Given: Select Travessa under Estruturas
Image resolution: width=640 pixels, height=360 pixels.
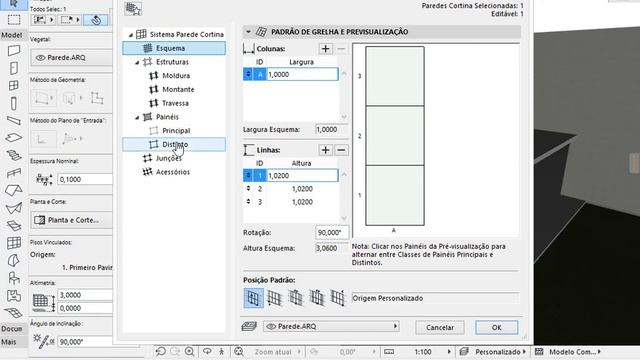Looking at the screenshot, I should point(175,103).
